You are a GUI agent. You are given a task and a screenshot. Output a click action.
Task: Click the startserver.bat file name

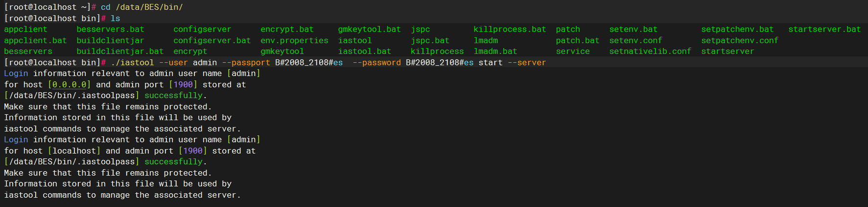tap(824, 29)
